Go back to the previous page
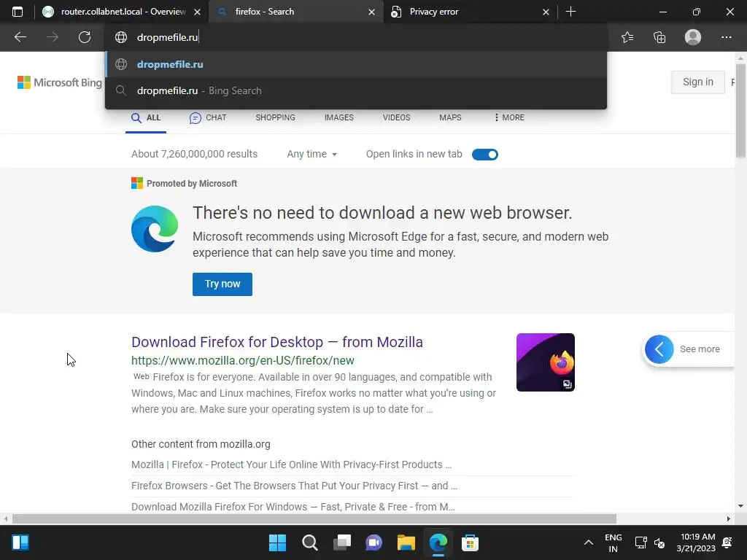 [x=20, y=37]
